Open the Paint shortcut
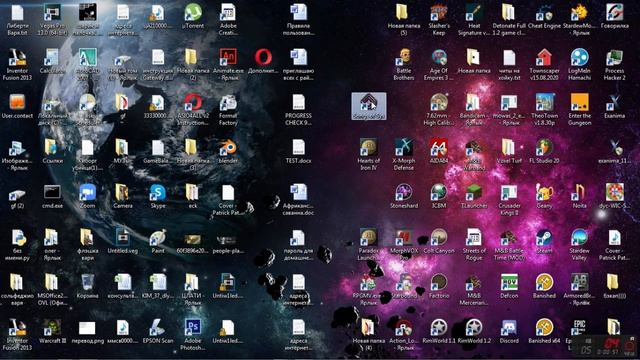Viewport: 640px width, 360px height. (x=158, y=241)
